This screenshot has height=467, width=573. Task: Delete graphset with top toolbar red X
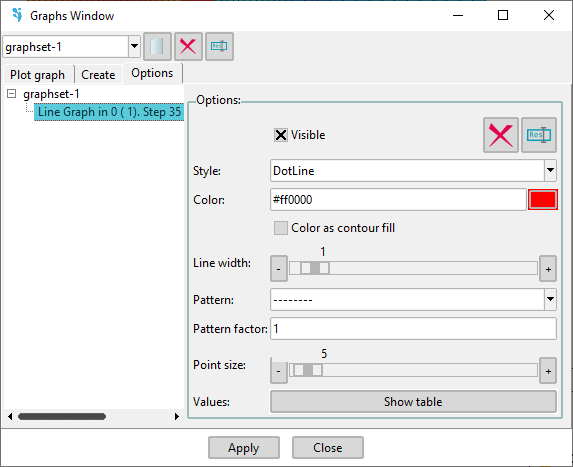pos(188,46)
